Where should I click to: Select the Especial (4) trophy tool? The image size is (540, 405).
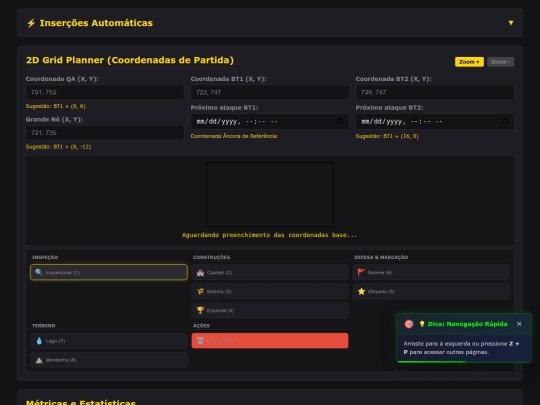270,310
